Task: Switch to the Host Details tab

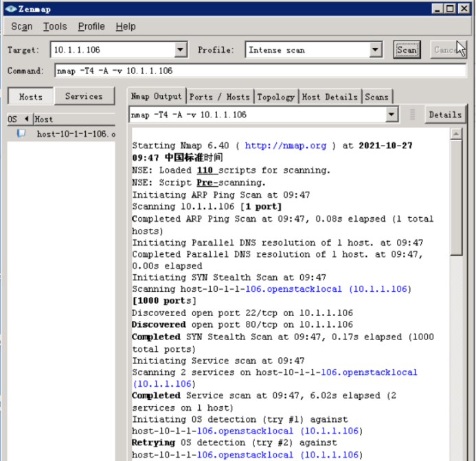Action: coord(330,97)
